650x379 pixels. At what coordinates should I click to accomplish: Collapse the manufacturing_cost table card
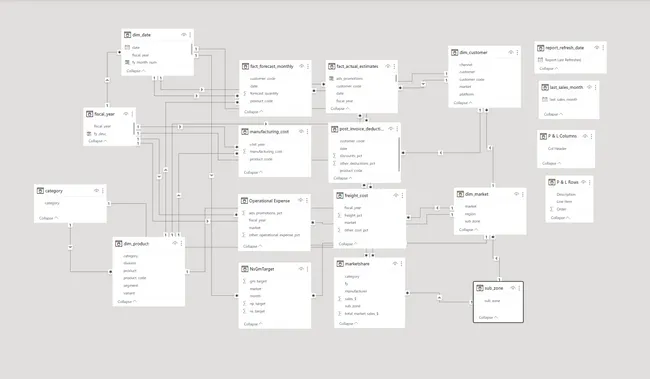pos(253,172)
